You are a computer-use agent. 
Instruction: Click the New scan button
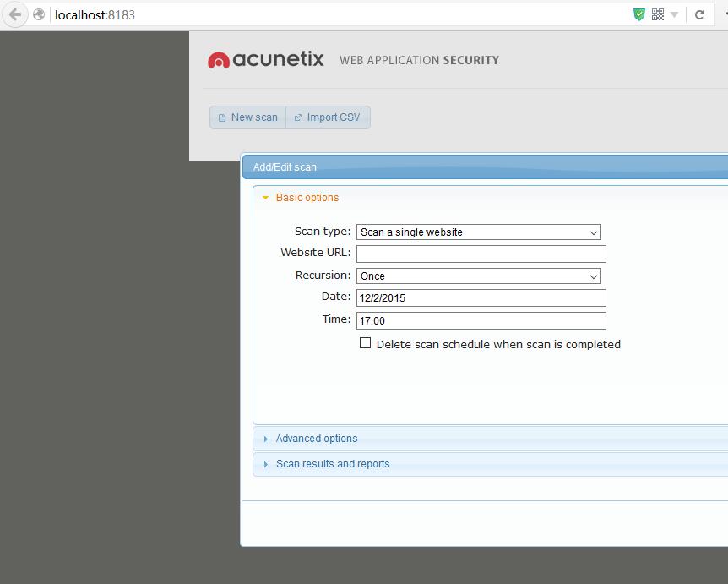click(x=247, y=117)
